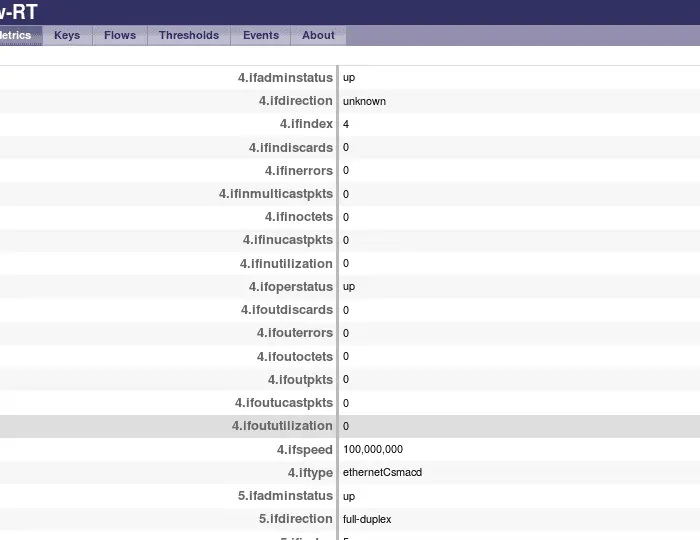Image resolution: width=700 pixels, height=540 pixels.
Task: Open the Flows tab
Action: [x=120, y=35]
